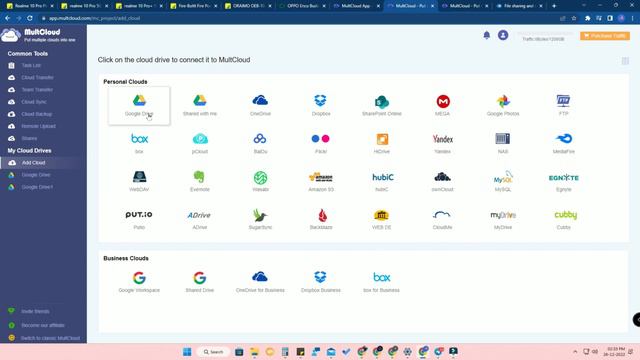The width and height of the screenshot is (640, 360).
Task: Connect Evernote
Action: 200,181
